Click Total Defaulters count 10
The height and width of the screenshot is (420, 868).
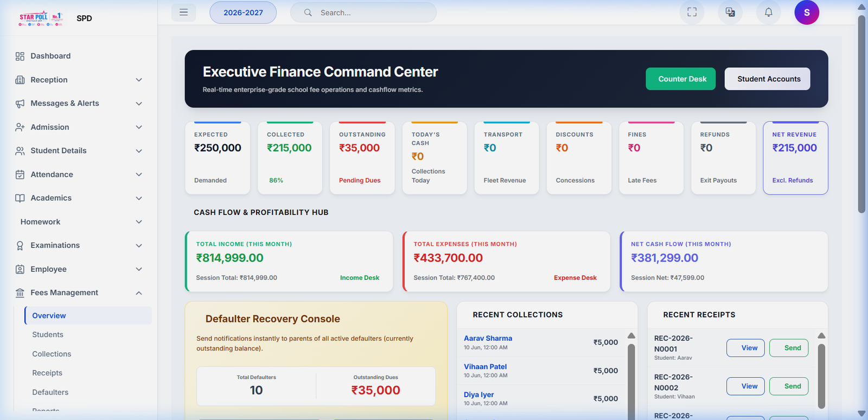[x=256, y=390]
